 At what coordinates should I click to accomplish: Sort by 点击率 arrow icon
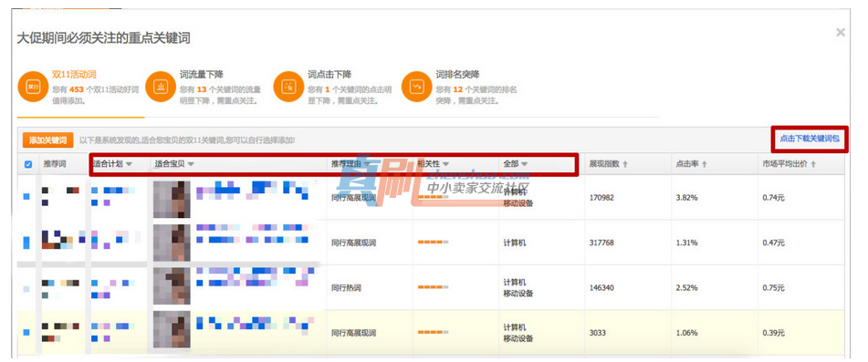click(704, 164)
